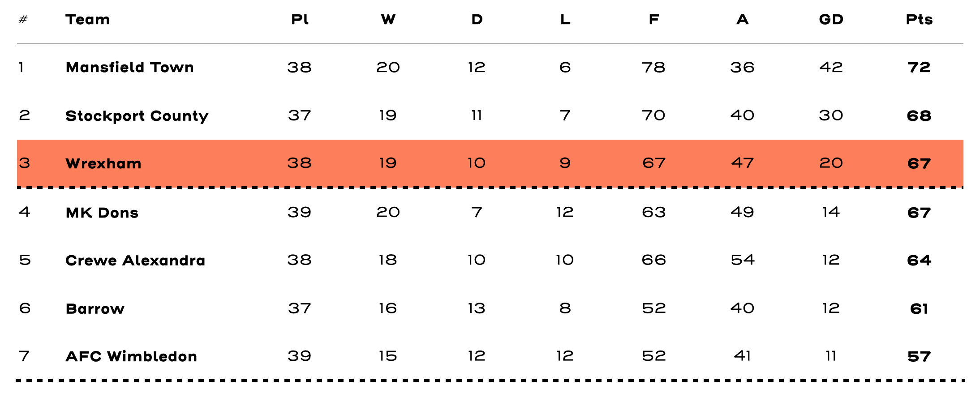This screenshot has width=980, height=402.
Task: Select the Stockport County team name
Action: 137,115
